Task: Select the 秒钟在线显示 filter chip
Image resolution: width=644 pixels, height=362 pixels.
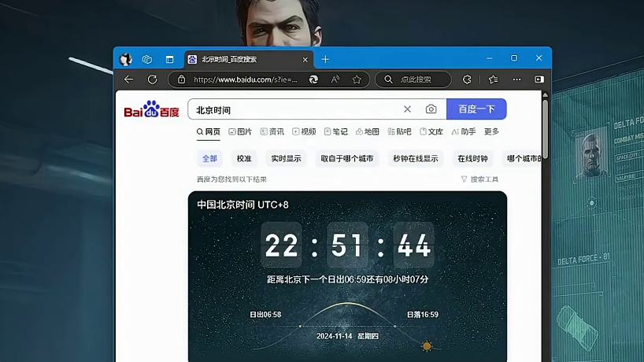Action: [x=415, y=158]
